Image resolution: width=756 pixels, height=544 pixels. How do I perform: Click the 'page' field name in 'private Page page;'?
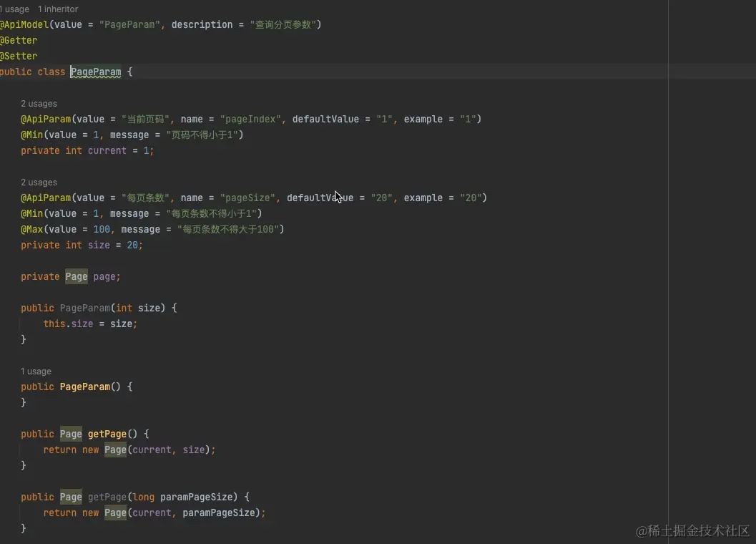[x=104, y=276]
